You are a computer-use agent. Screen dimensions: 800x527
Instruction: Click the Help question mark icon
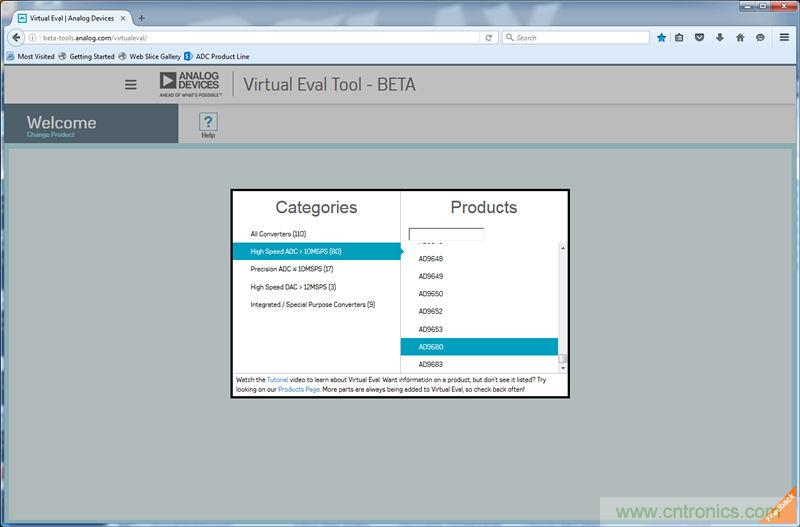[208, 122]
